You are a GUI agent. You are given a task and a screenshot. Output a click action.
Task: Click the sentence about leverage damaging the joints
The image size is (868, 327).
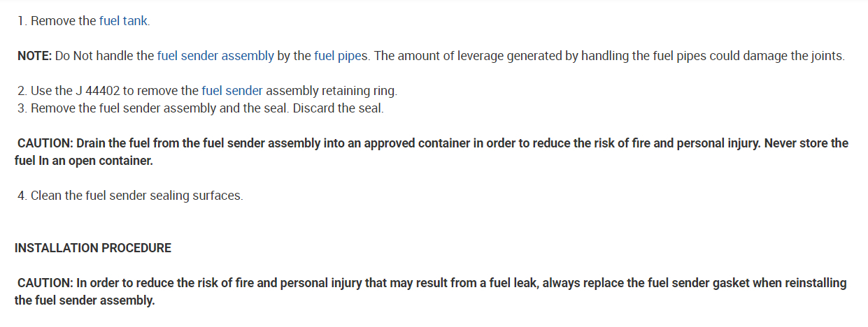tap(609, 56)
